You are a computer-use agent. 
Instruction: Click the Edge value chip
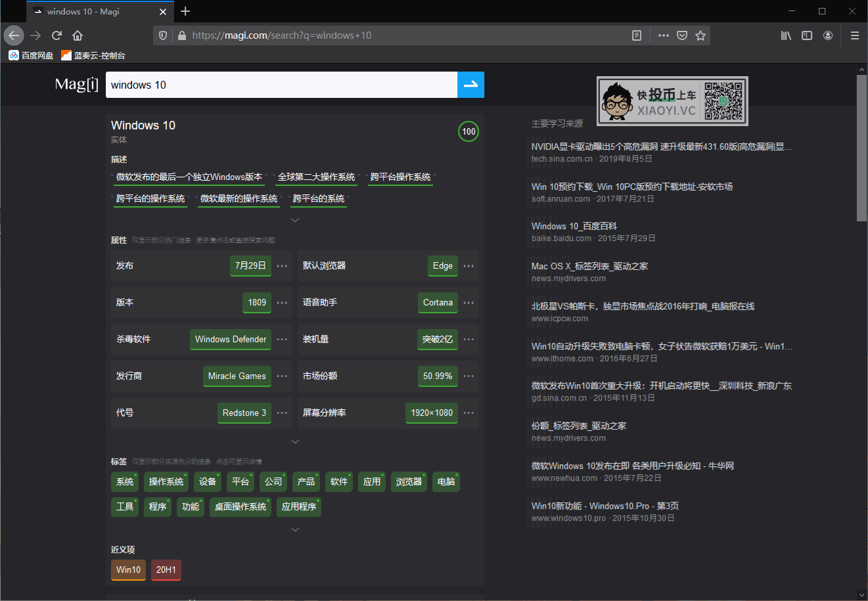pyautogui.click(x=443, y=265)
